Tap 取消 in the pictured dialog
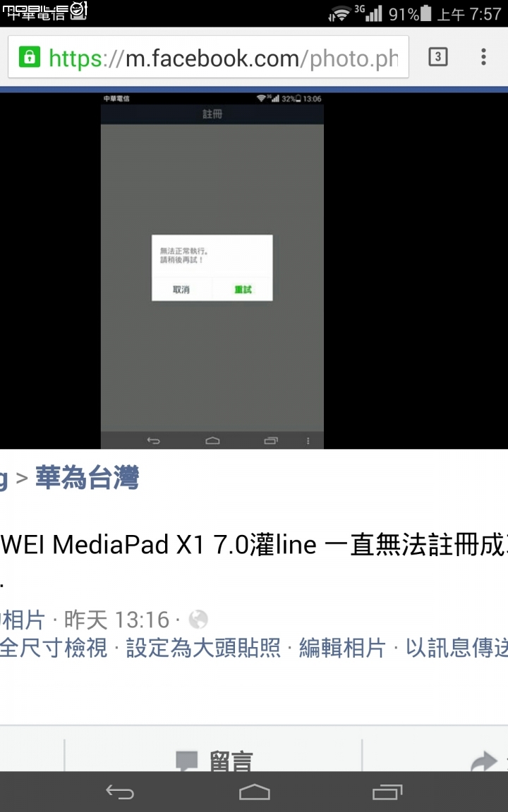 click(x=181, y=290)
